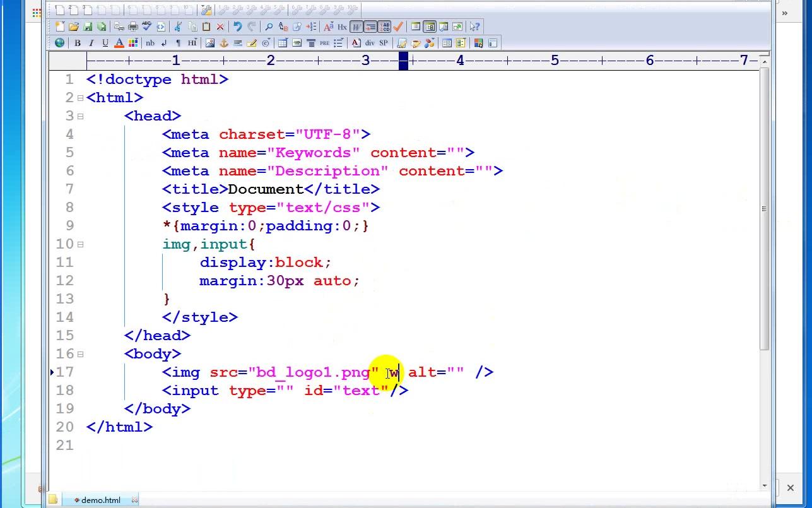The width and height of the screenshot is (812, 508).
Task: Insert an anchor link
Action: tap(224, 43)
